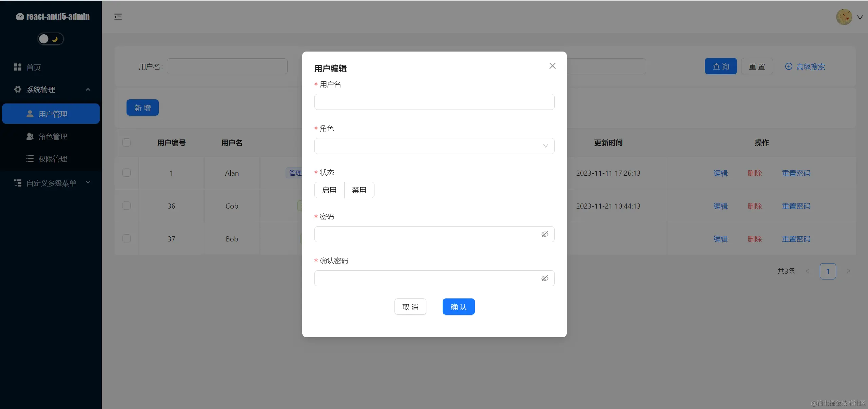Select the 禁用 status option
The width and height of the screenshot is (868, 409).
tap(359, 190)
